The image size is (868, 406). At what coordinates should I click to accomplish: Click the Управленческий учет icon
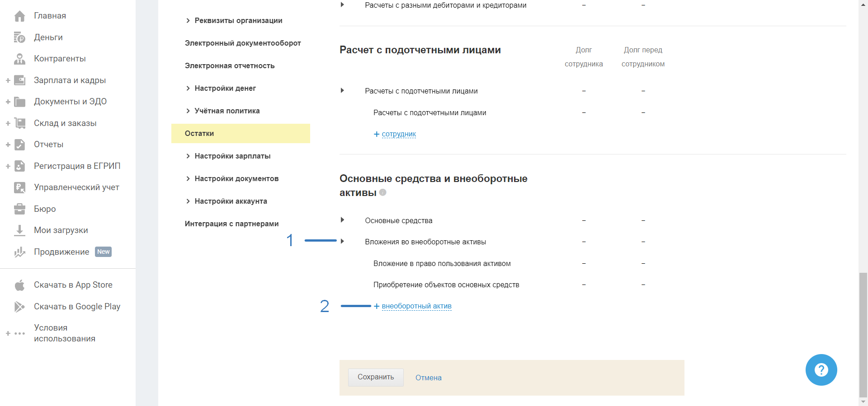19,187
